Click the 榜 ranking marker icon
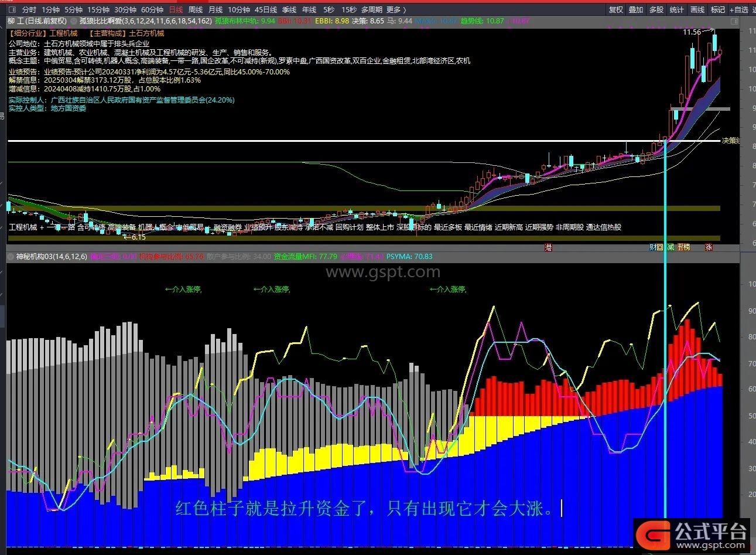Screen dimensions: 756x555 [x=686, y=247]
